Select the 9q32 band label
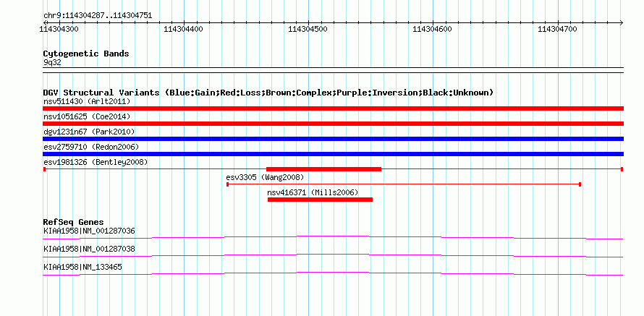Screen dimensions: 644x316 [53, 62]
